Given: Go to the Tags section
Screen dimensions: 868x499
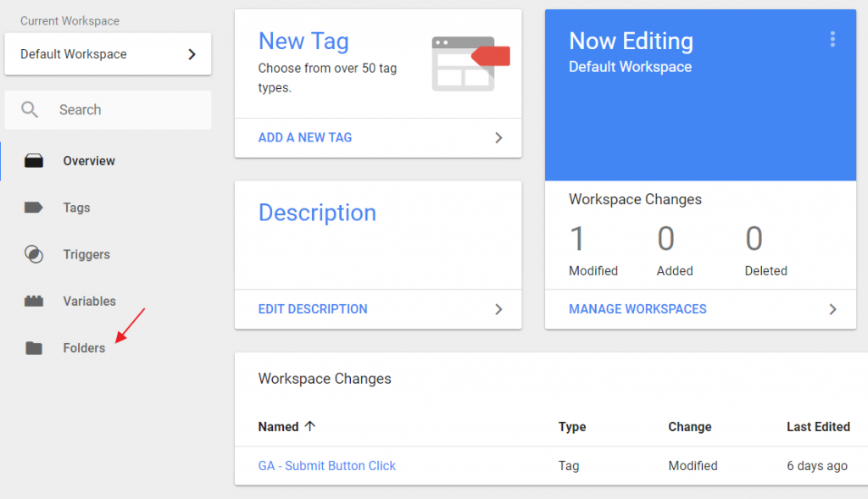Looking at the screenshot, I should coord(76,208).
